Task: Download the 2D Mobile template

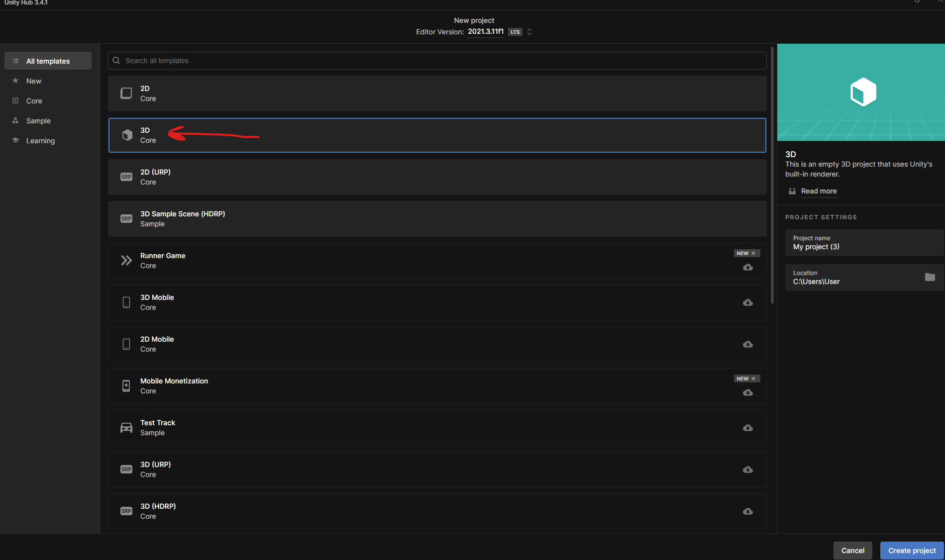Action: (747, 344)
